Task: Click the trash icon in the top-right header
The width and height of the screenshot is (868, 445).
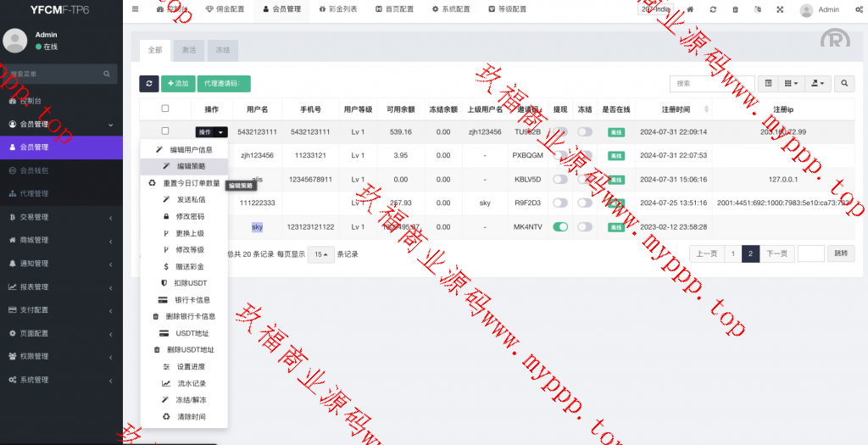Action: point(735,9)
